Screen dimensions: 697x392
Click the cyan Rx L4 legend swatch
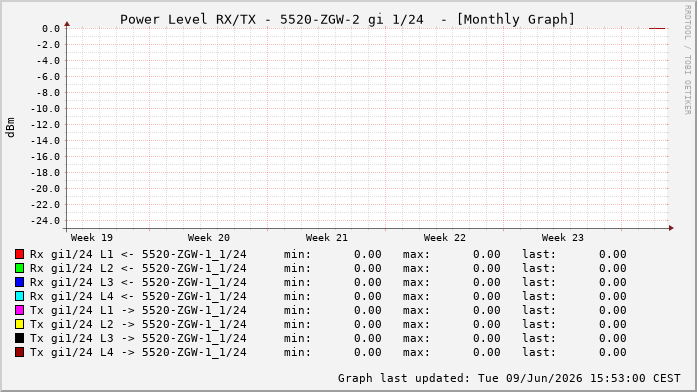tap(19, 296)
